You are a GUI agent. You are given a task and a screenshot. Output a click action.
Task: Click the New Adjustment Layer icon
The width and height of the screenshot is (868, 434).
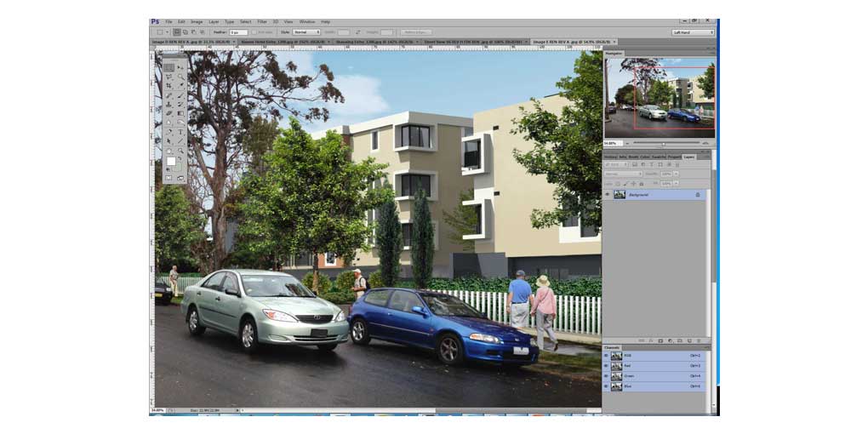pyautogui.click(x=670, y=340)
